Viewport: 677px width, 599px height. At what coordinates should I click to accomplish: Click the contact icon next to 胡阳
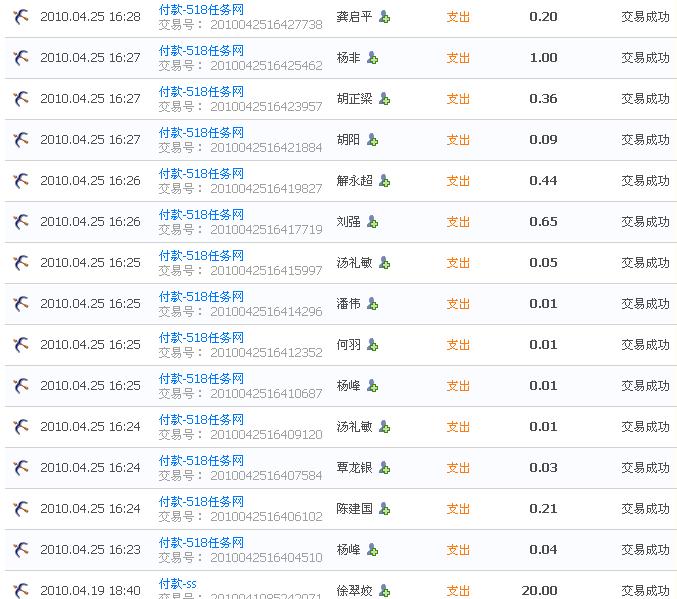372,140
